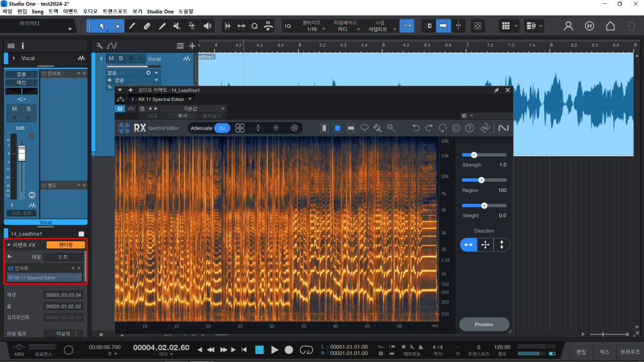Toggle RX plugin power bypass button
This screenshot has height=362, width=644.
point(120,108)
